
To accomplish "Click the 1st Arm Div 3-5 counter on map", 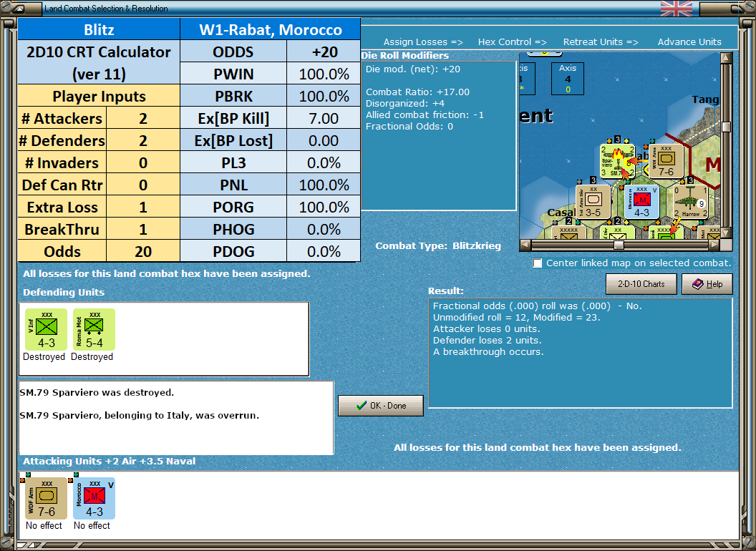I will click(593, 202).
